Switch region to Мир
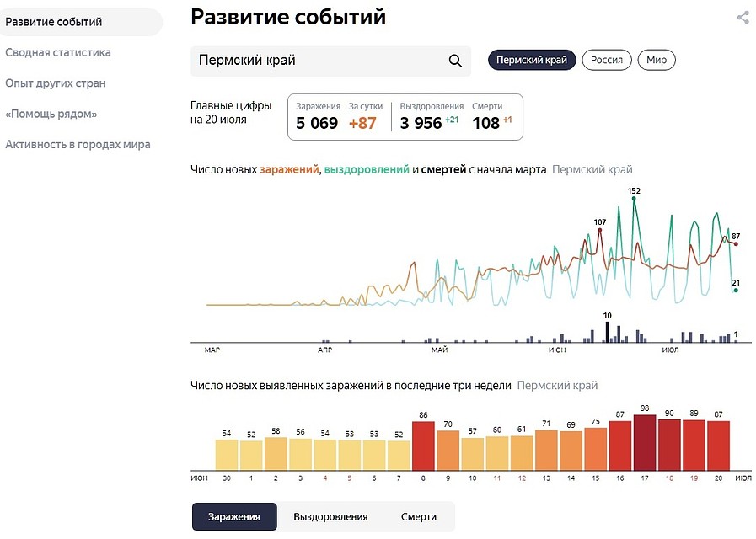Screen dimensions: 756x539 click(657, 60)
